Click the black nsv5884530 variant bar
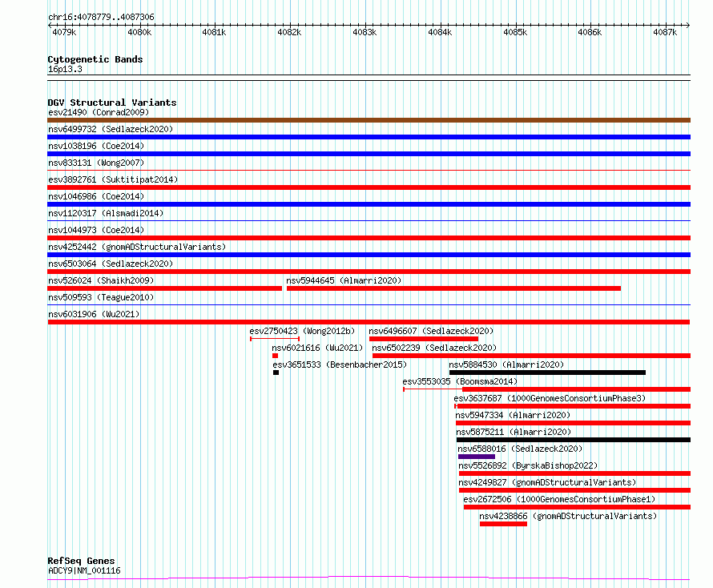 coord(547,373)
